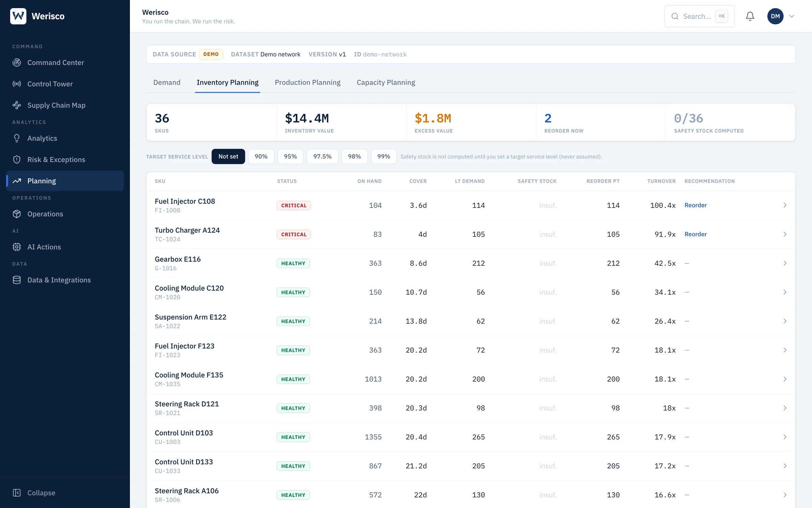Set target service level to 90%
This screenshot has height=508, width=812.
(261, 156)
